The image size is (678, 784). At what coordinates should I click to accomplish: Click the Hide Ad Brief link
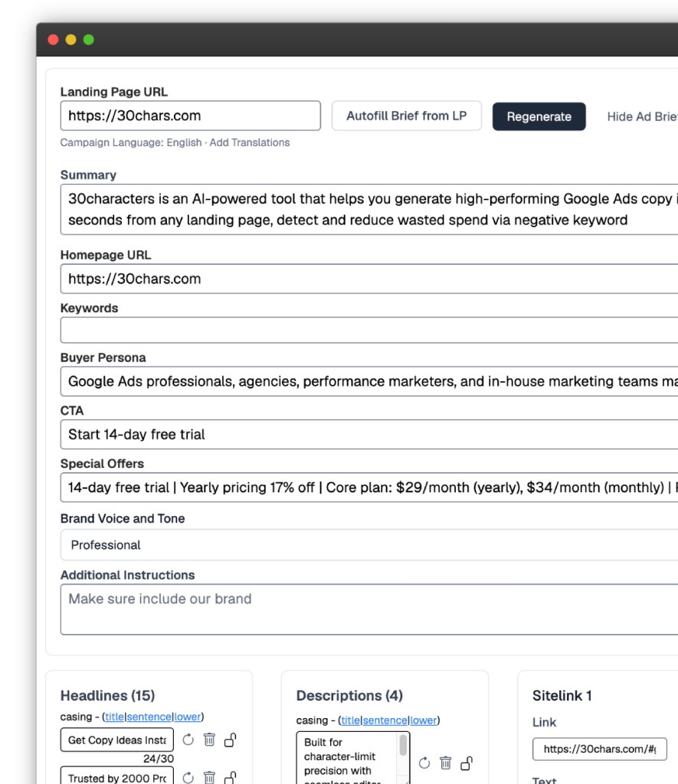coord(642,116)
